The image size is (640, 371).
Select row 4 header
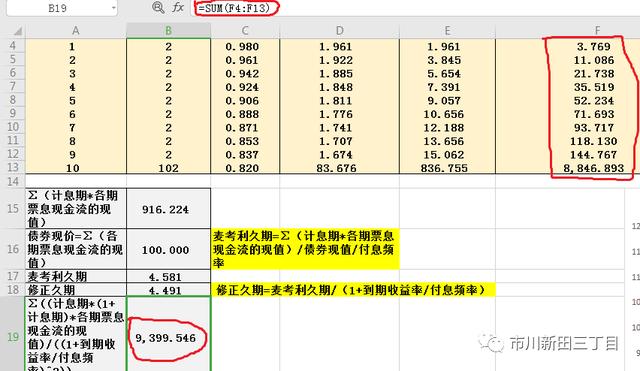point(13,46)
